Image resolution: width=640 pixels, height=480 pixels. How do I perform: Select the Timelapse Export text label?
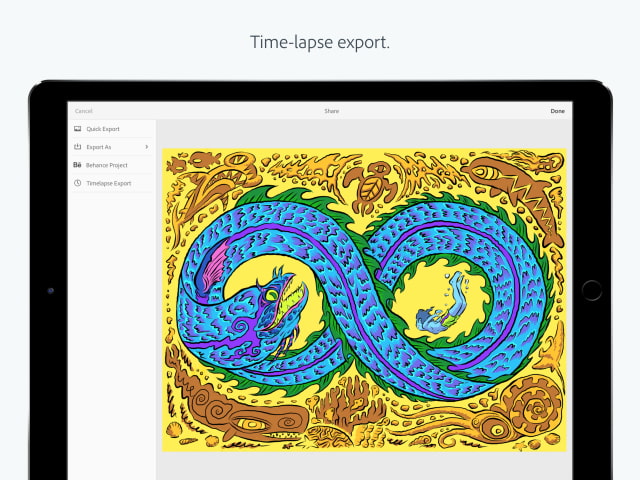pos(108,183)
